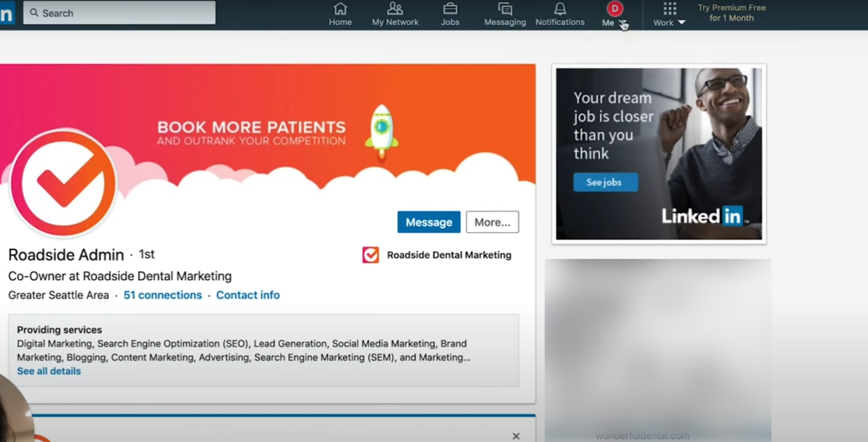Open the Messaging icon

point(505,9)
